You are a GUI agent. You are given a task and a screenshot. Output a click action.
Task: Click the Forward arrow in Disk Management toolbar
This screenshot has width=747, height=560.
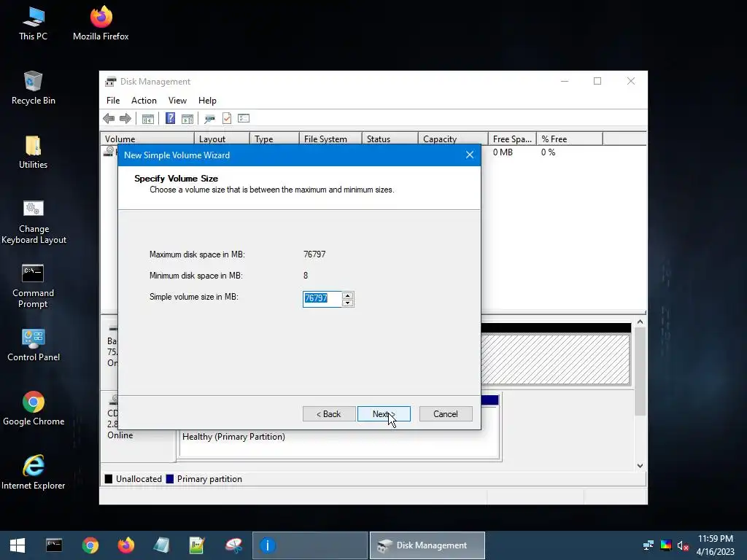click(125, 119)
